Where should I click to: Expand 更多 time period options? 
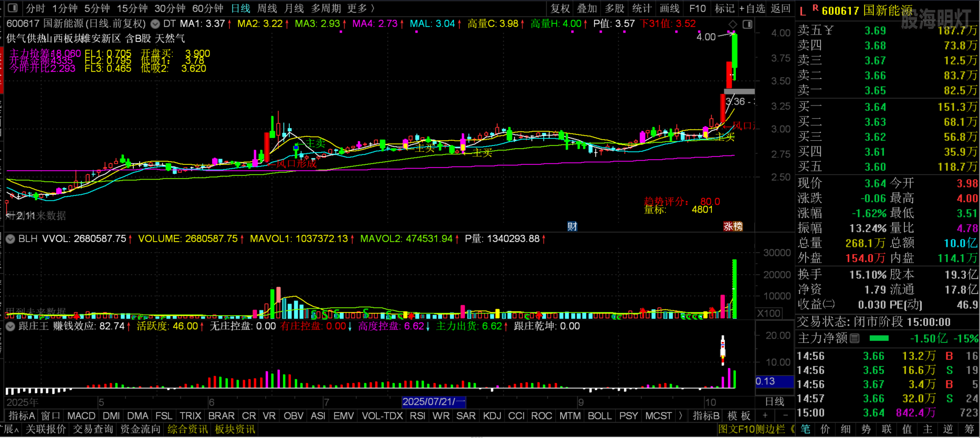tap(361, 8)
